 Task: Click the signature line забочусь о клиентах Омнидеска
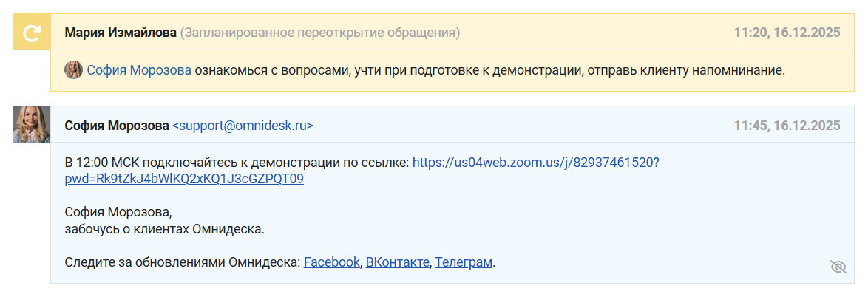pyautogui.click(x=164, y=229)
